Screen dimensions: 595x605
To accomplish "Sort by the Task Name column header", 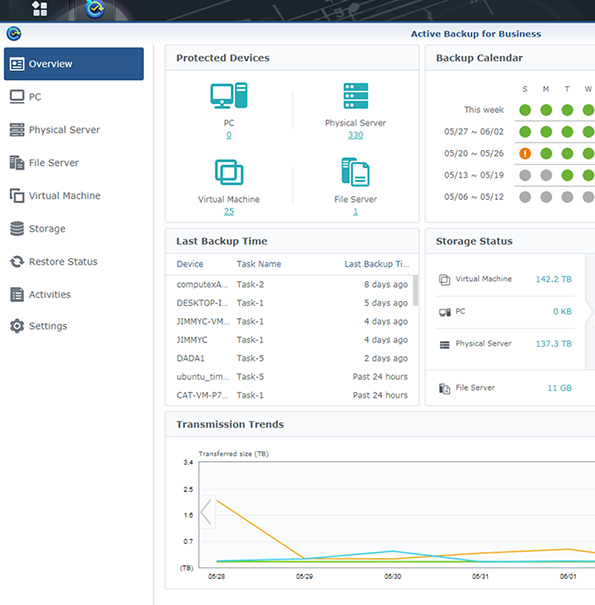I will 259,264.
